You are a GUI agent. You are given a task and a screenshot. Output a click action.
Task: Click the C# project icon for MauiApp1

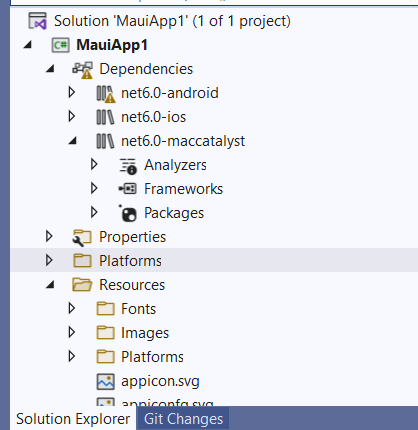point(60,45)
